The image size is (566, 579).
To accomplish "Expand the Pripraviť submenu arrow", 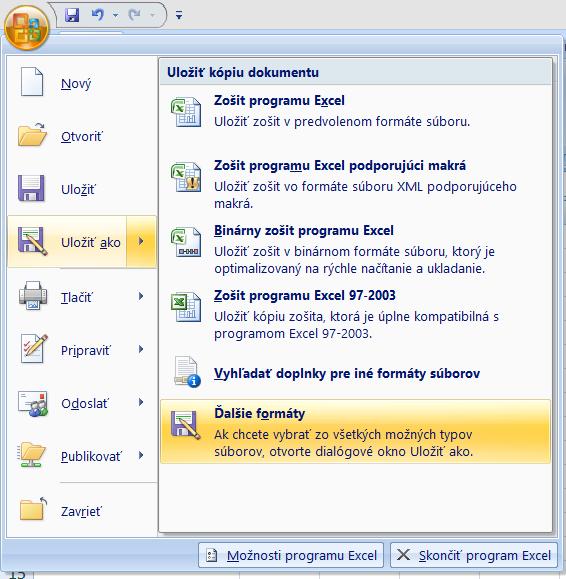I will (x=141, y=349).
